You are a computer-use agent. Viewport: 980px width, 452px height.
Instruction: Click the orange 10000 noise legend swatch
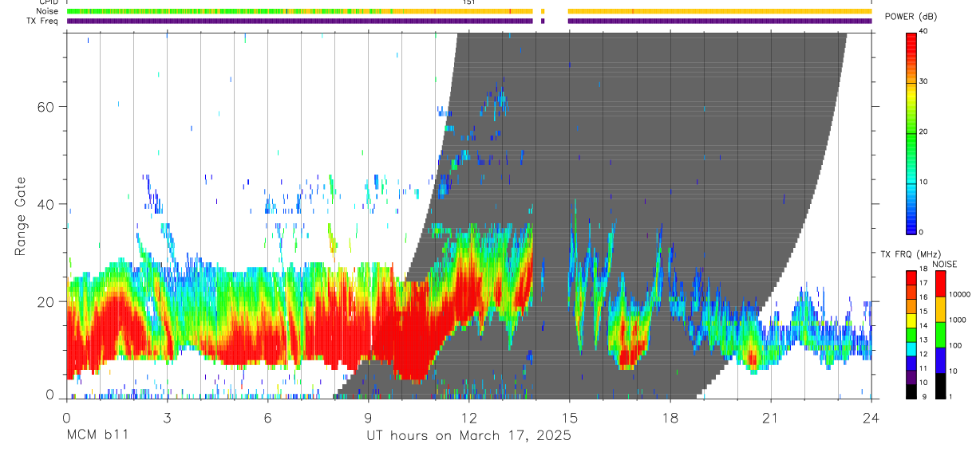941,309
